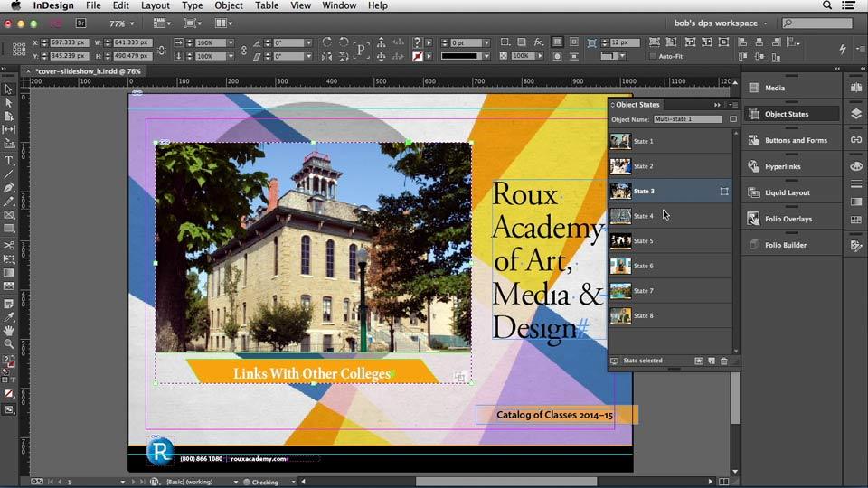Viewport: 868px width, 488px height.
Task: Open the File menu
Action: (x=93, y=5)
